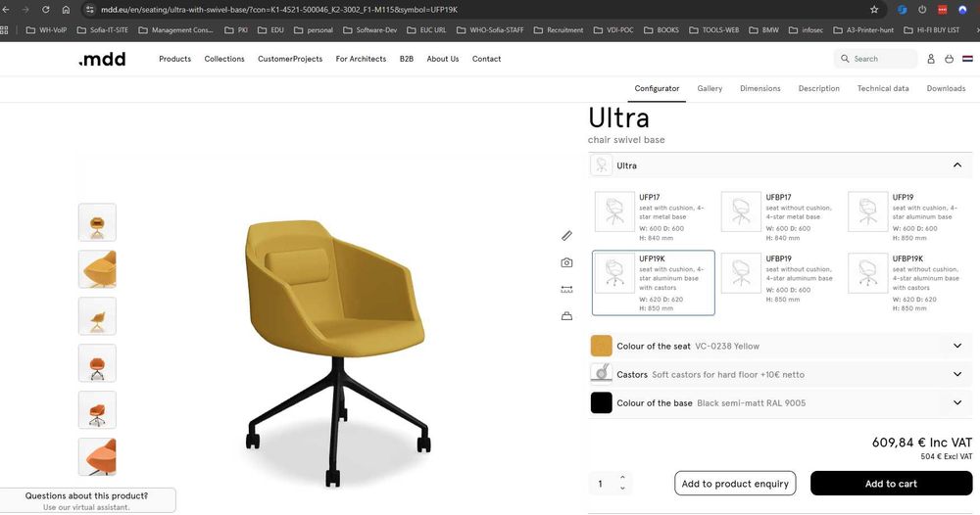Viewport: 980px width, 515px height.
Task: Switch to the Dimensions tab
Action: tap(760, 89)
